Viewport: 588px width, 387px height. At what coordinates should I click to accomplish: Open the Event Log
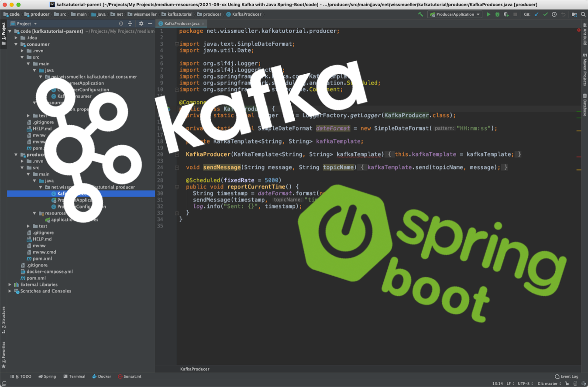pos(567,376)
